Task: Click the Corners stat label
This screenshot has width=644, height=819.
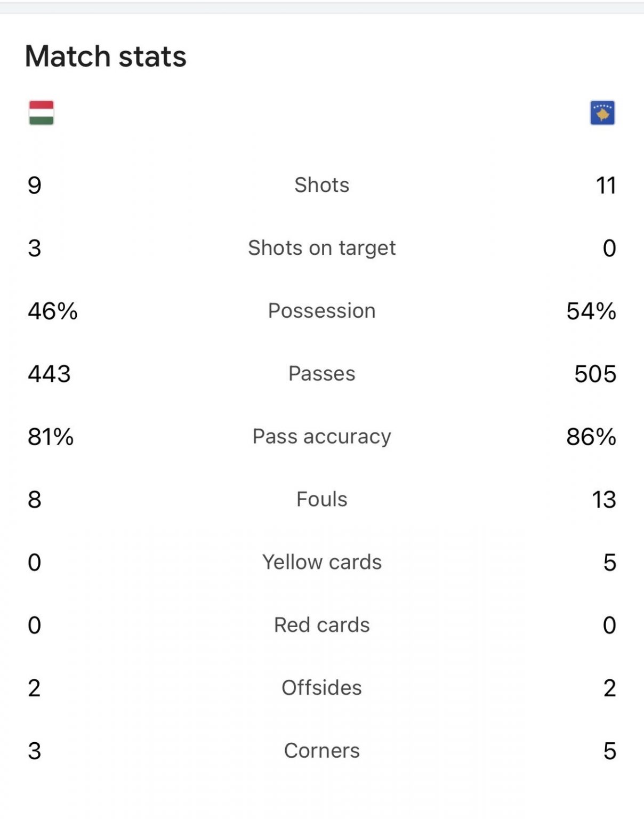Action: [322, 751]
